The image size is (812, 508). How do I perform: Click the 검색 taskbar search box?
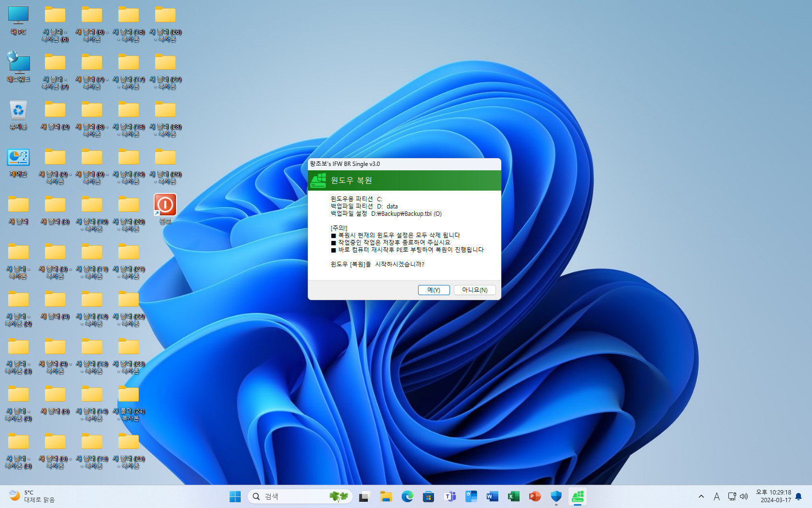pos(300,496)
